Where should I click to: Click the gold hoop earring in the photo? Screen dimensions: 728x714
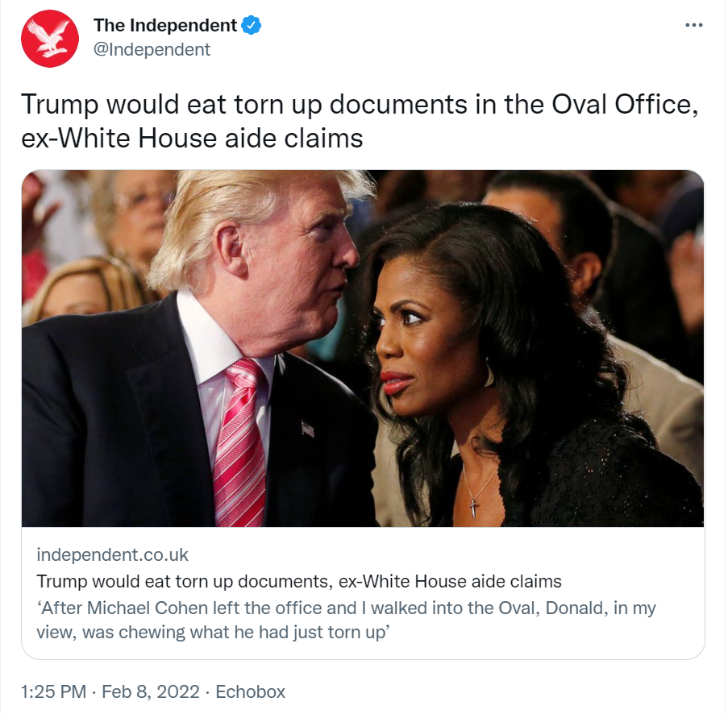[489, 372]
